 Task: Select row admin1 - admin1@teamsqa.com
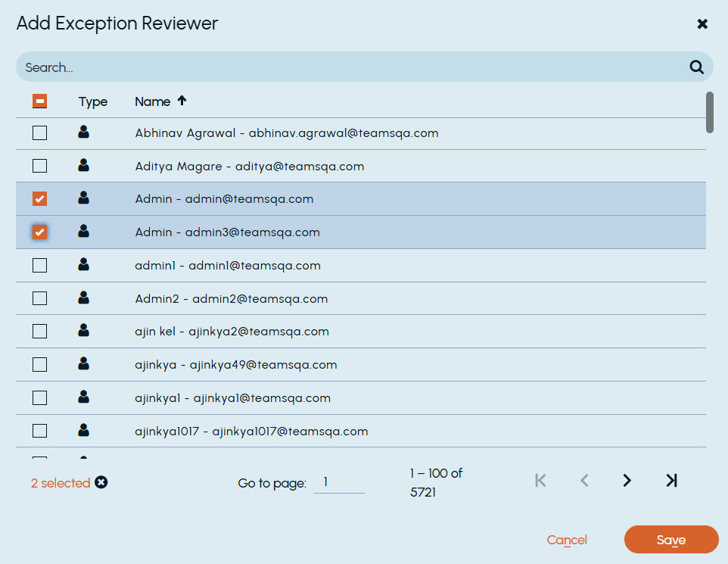point(361,265)
